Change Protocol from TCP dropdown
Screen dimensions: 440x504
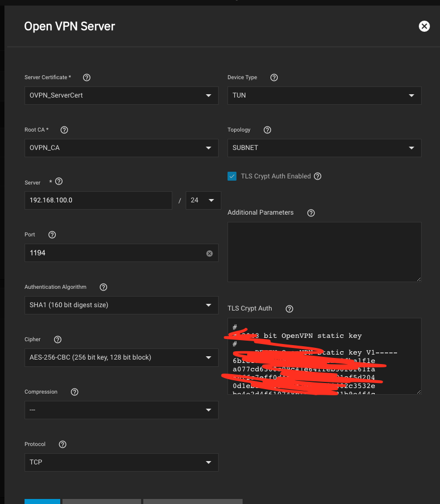[x=122, y=462]
